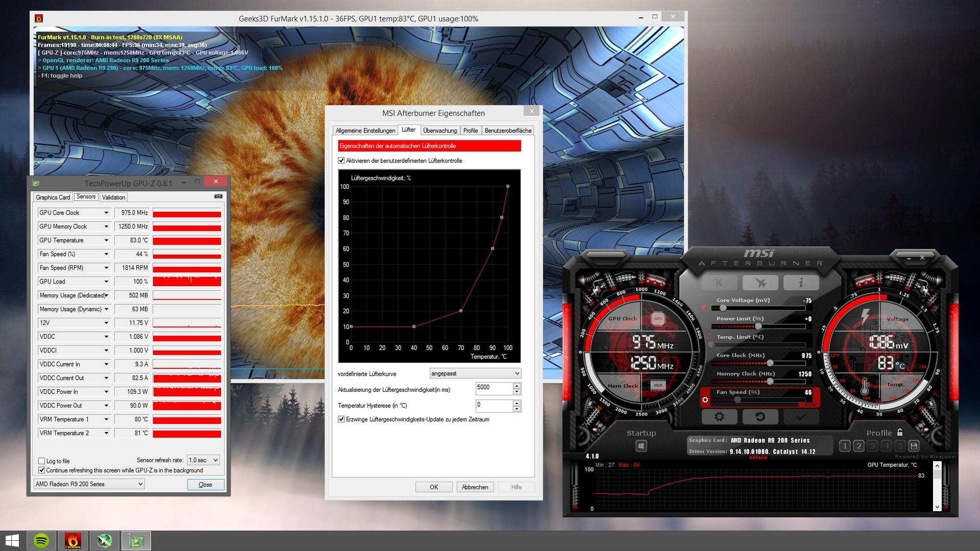Toggle 'Erzwinge Lüftergeschwindigkeits-Update' checkbox
Screen dimensions: 980x551
[x=341, y=419]
